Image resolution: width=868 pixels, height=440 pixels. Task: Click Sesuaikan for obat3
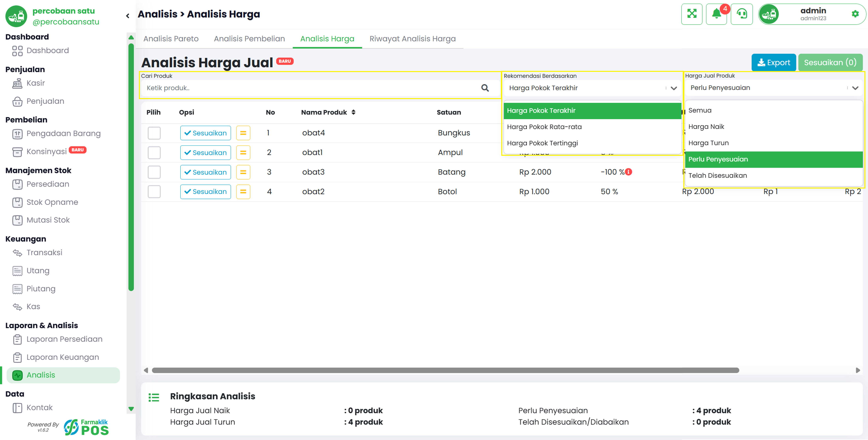pyautogui.click(x=206, y=172)
